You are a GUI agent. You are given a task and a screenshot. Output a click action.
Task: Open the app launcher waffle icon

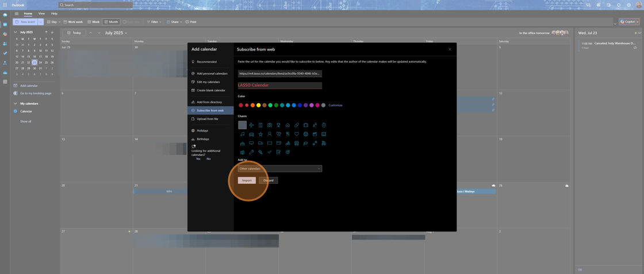coord(5,5)
